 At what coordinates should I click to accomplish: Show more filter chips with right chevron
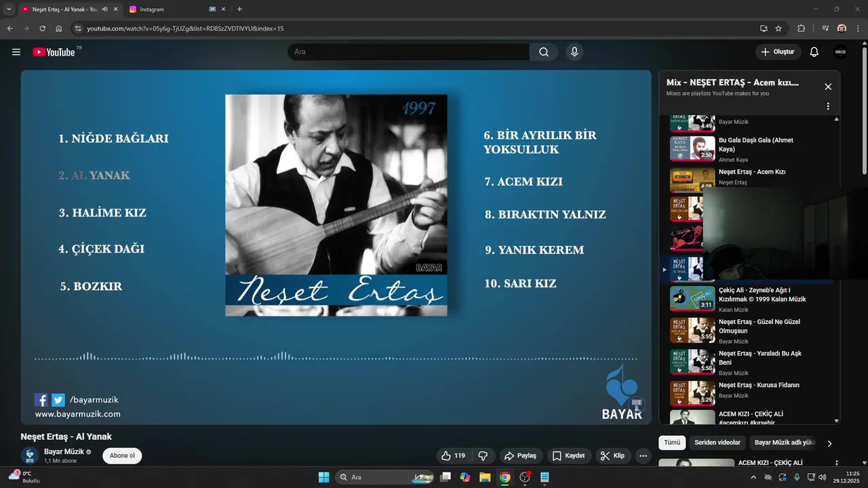tap(829, 443)
